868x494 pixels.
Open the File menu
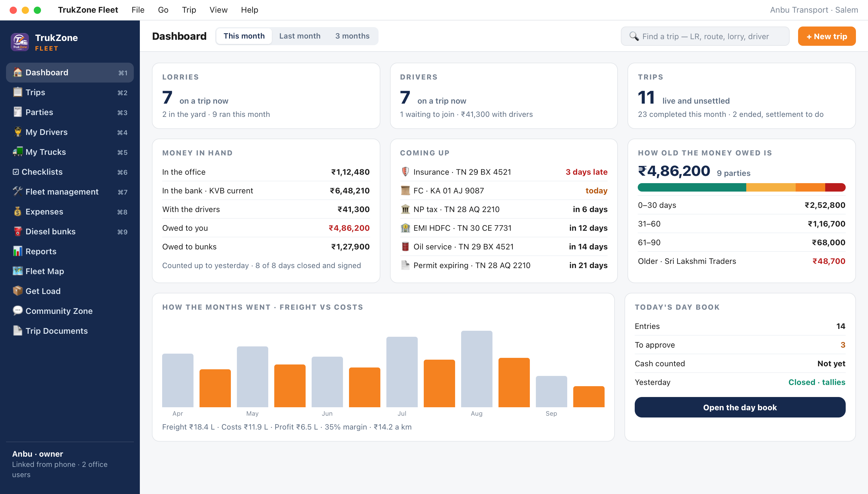pyautogui.click(x=138, y=10)
